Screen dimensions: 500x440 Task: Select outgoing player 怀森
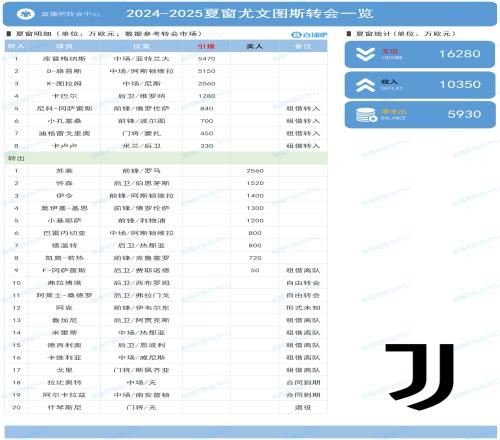click(64, 183)
